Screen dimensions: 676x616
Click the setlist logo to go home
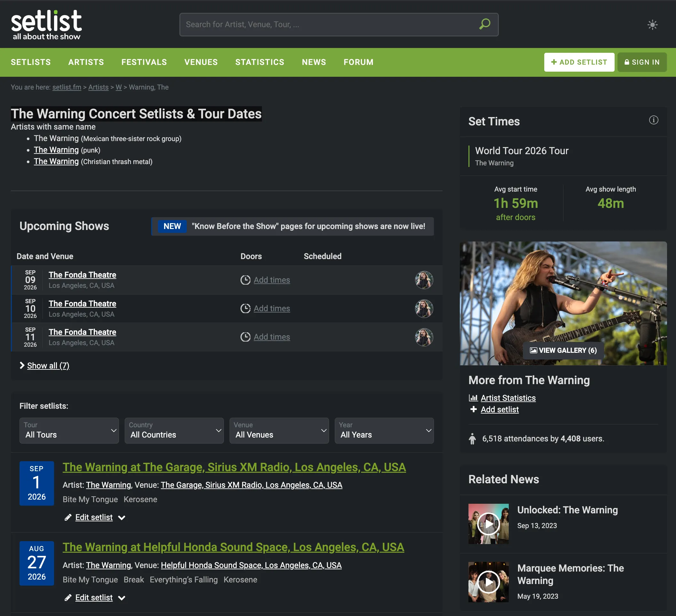coord(46,25)
